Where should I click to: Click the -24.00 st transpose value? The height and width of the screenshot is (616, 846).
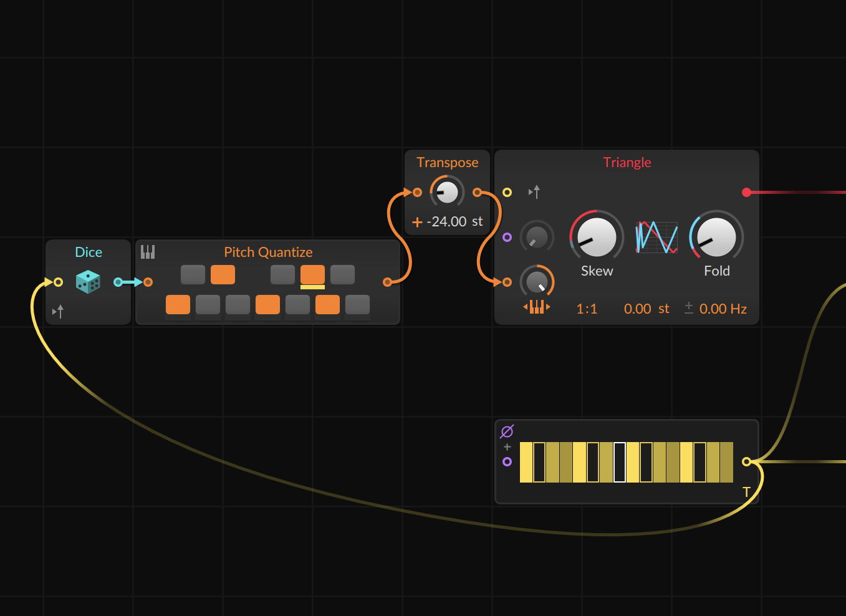tap(454, 221)
